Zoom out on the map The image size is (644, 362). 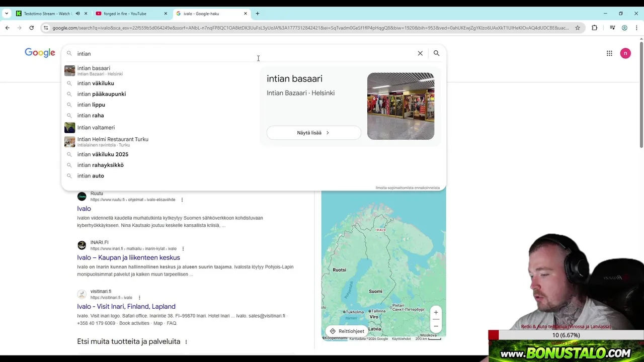436,326
